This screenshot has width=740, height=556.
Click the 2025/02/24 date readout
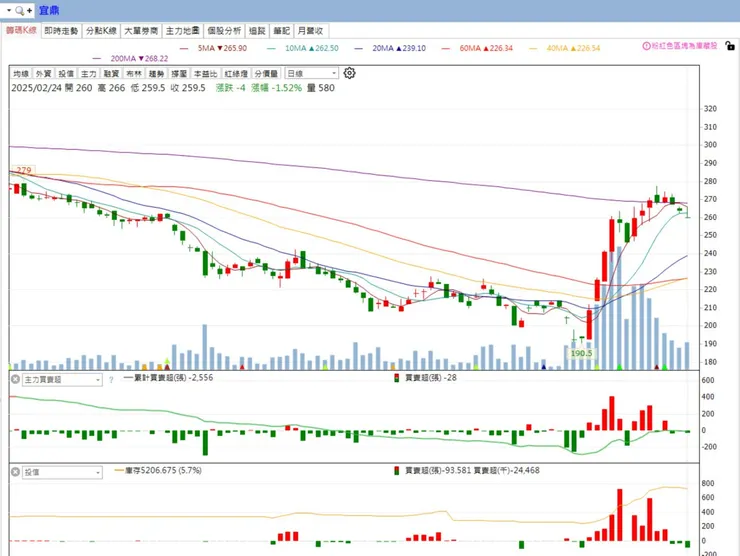(36, 88)
